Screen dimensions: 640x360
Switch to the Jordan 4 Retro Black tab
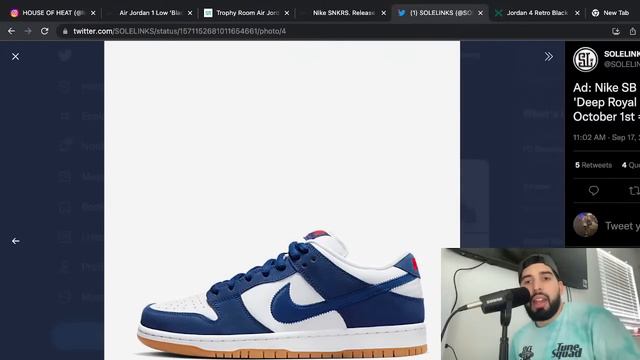[537, 13]
